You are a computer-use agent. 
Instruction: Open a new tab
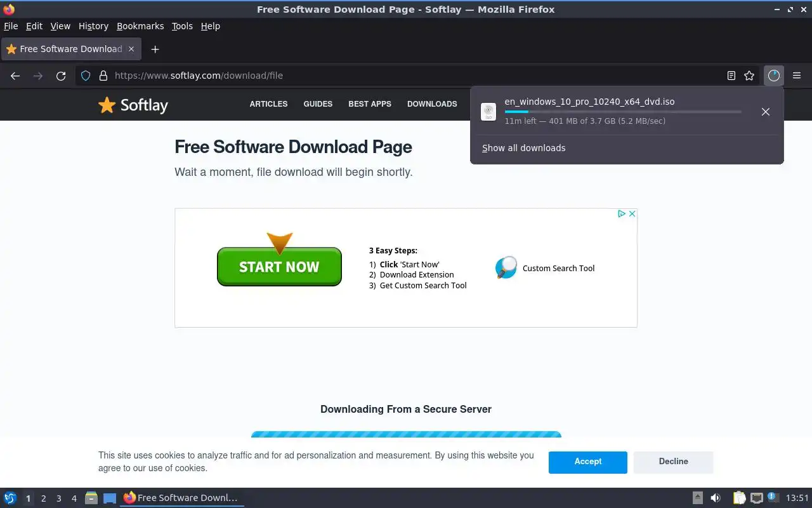155,49
